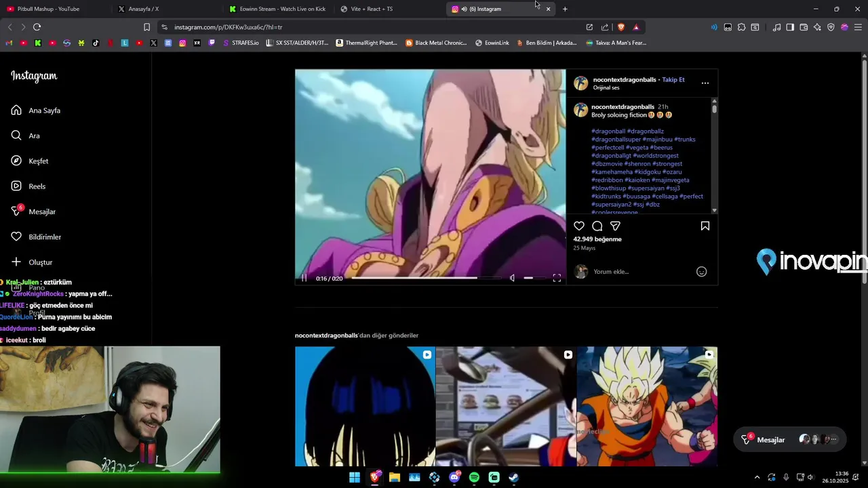The image size is (868, 488).
Task: Open browser share icon in address bar
Action: click(604, 27)
